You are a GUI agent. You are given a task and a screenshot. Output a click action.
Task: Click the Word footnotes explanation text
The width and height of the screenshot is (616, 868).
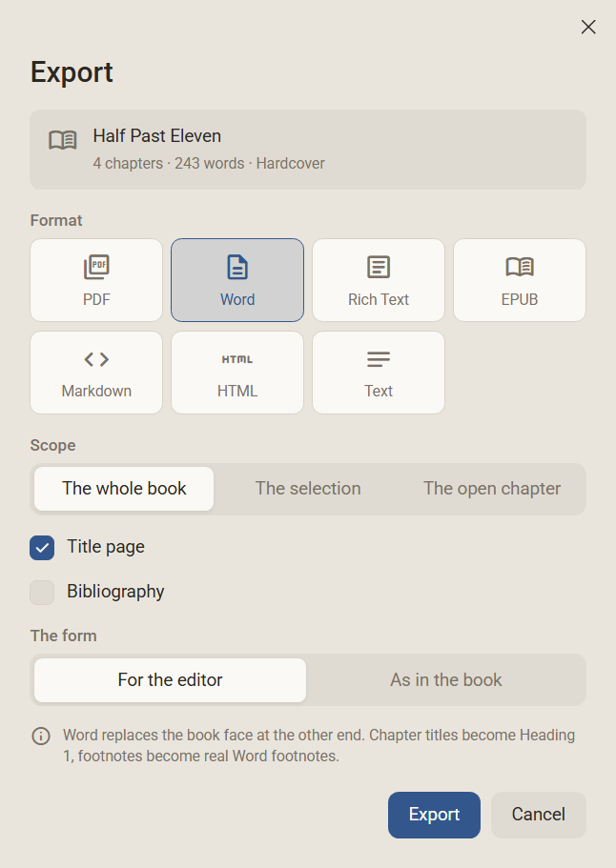318,746
